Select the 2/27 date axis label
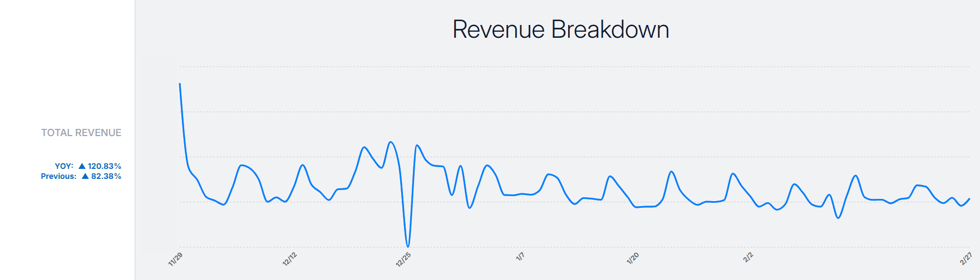Screen dimensions: 980x280 pos(966,258)
